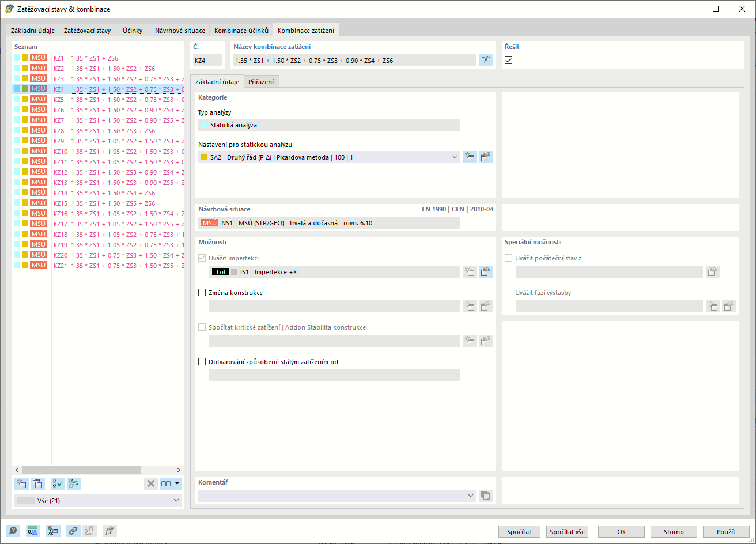Toggle the Uvážit imperfekci checkbox
This screenshot has height=544, width=756.
pos(202,258)
